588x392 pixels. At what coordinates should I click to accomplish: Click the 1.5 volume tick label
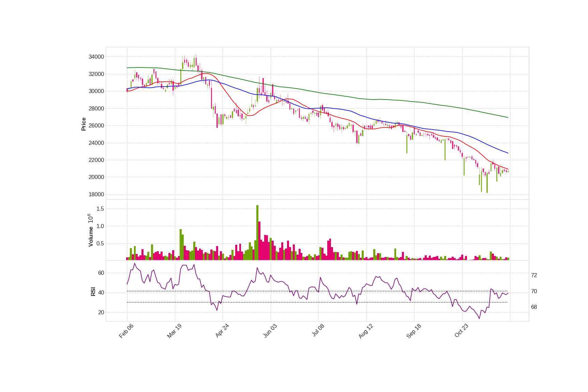click(x=100, y=209)
